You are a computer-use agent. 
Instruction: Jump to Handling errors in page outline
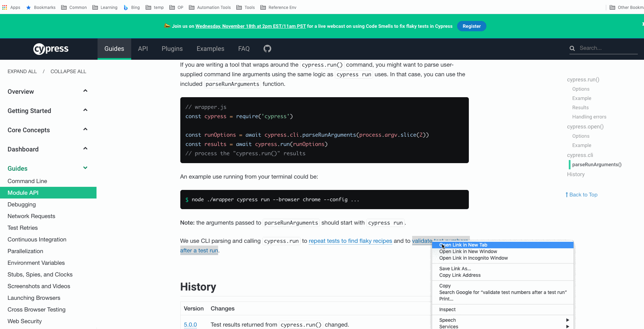[589, 117]
